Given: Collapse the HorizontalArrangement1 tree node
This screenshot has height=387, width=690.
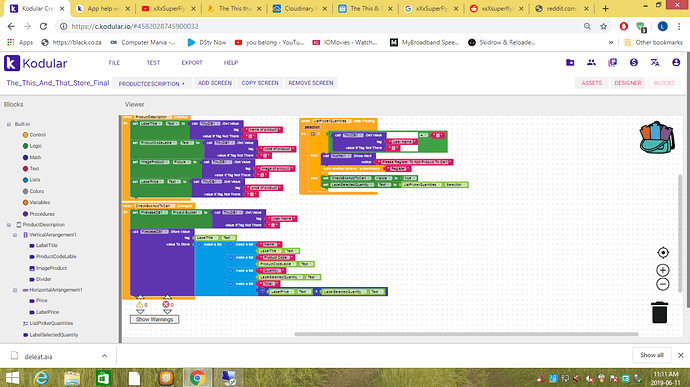Looking at the screenshot, I should (x=15, y=290).
